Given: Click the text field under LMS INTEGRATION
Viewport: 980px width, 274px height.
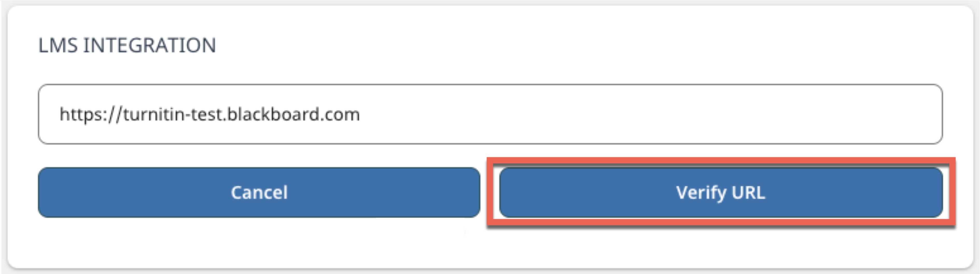Looking at the screenshot, I should (490, 114).
